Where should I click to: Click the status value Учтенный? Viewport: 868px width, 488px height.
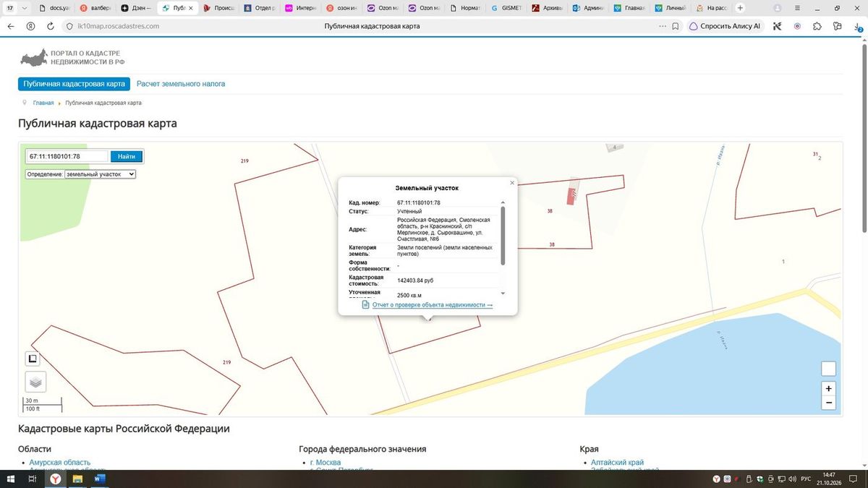[x=409, y=212]
